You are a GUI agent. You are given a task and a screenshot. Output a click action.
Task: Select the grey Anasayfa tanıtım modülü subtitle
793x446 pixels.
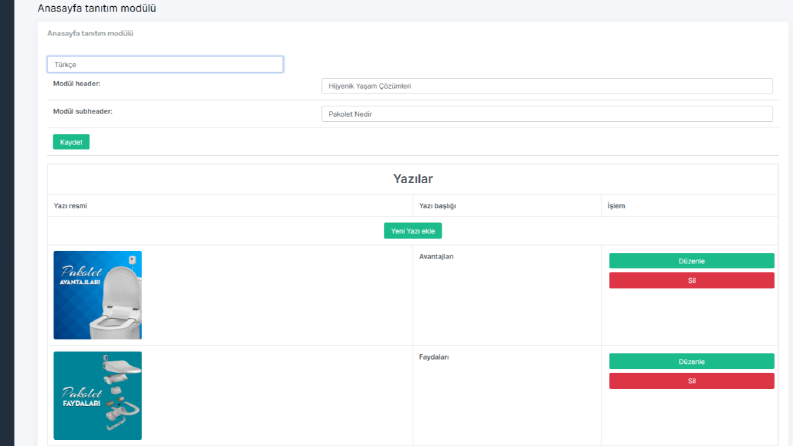[90, 33]
